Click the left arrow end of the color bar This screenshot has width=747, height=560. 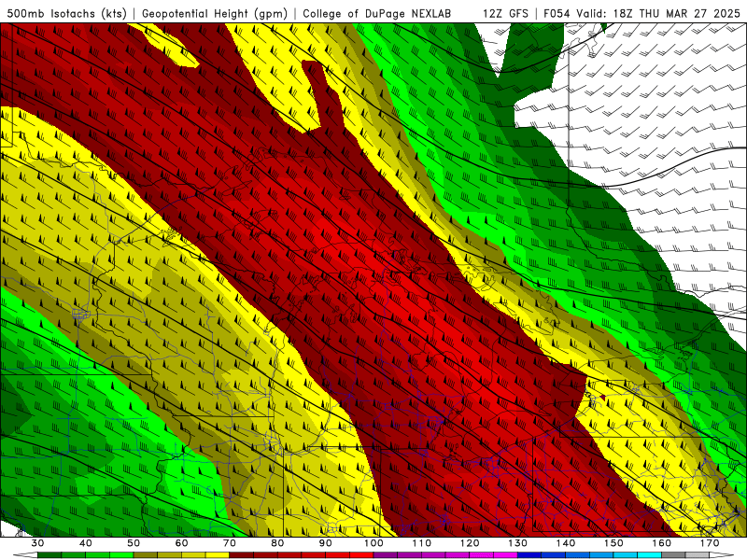[x=25, y=555]
